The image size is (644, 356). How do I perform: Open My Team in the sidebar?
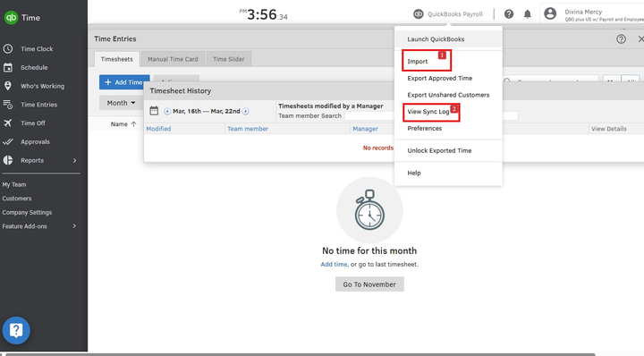point(14,185)
